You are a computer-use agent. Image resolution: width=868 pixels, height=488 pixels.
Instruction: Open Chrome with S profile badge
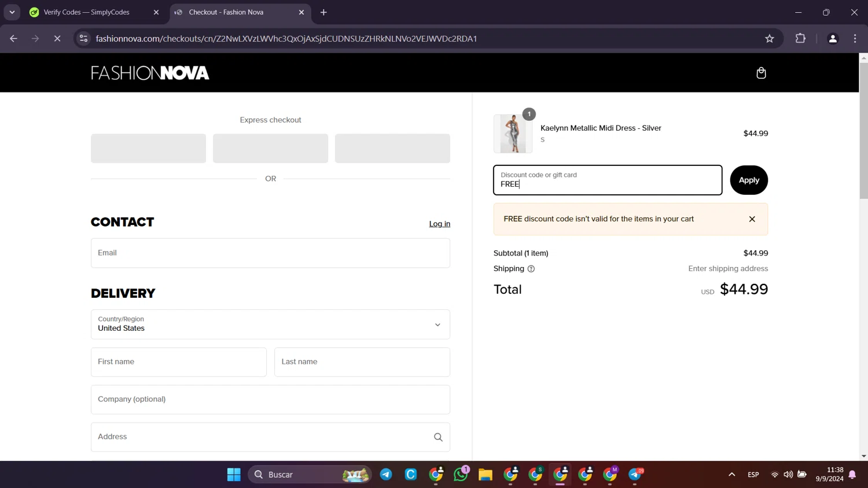536,475
